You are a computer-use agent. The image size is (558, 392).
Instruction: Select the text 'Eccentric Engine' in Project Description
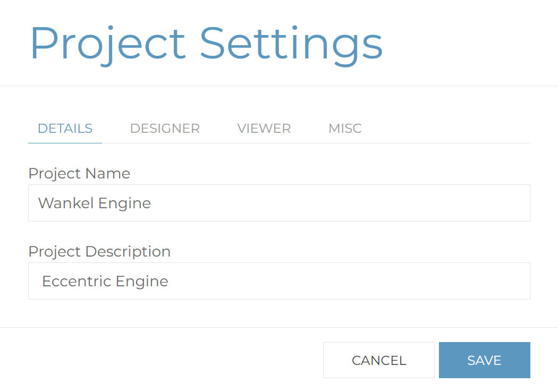[x=105, y=281]
